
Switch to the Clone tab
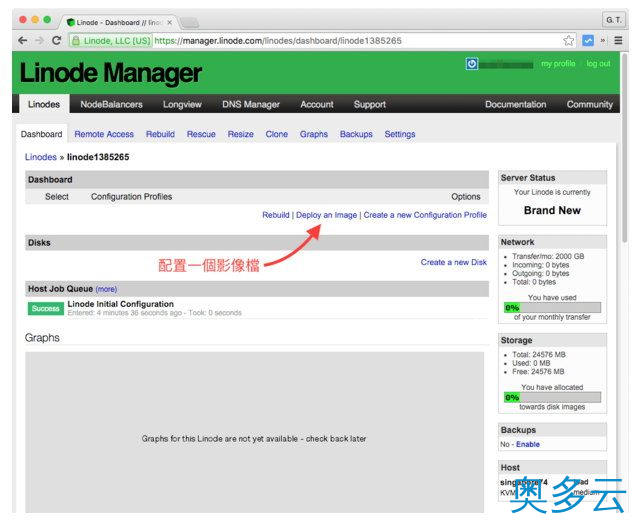[277, 134]
